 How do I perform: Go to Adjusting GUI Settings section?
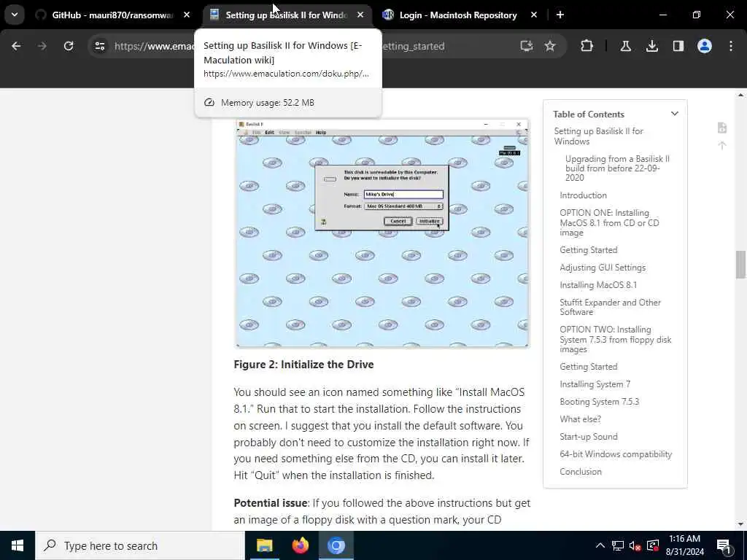click(x=603, y=268)
